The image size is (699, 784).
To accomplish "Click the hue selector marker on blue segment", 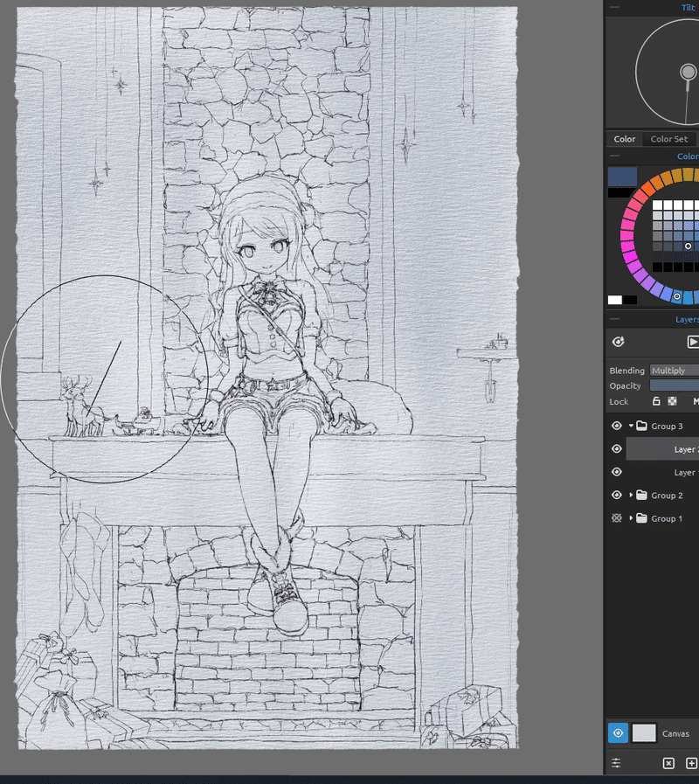I will pos(677,296).
